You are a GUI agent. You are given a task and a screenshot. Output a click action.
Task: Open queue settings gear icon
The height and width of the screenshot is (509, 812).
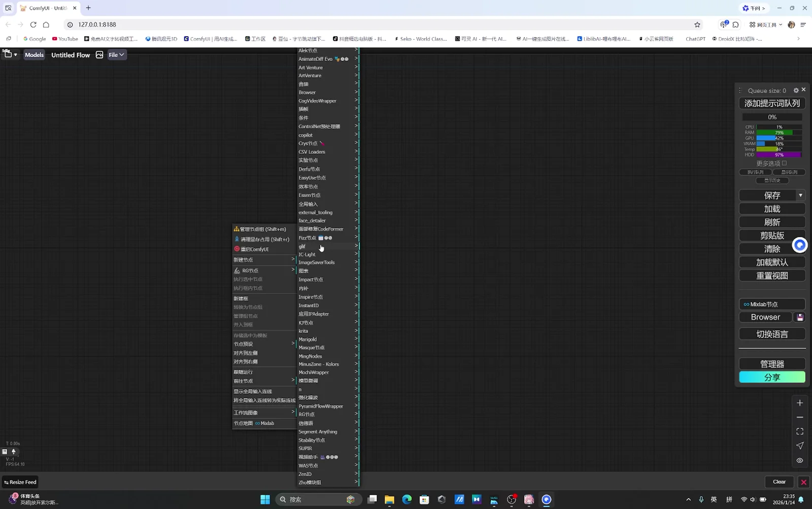click(796, 90)
